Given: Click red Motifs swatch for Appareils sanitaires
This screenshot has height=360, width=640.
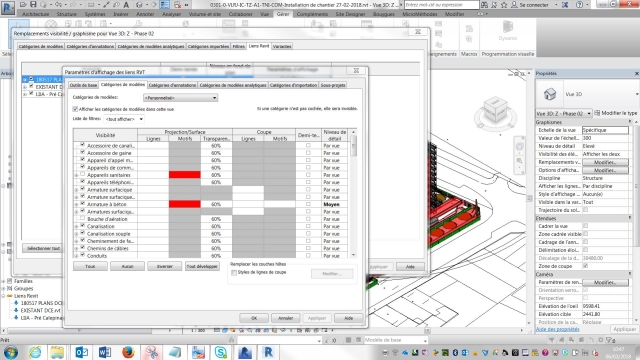Looking at the screenshot, I should 184,175.
